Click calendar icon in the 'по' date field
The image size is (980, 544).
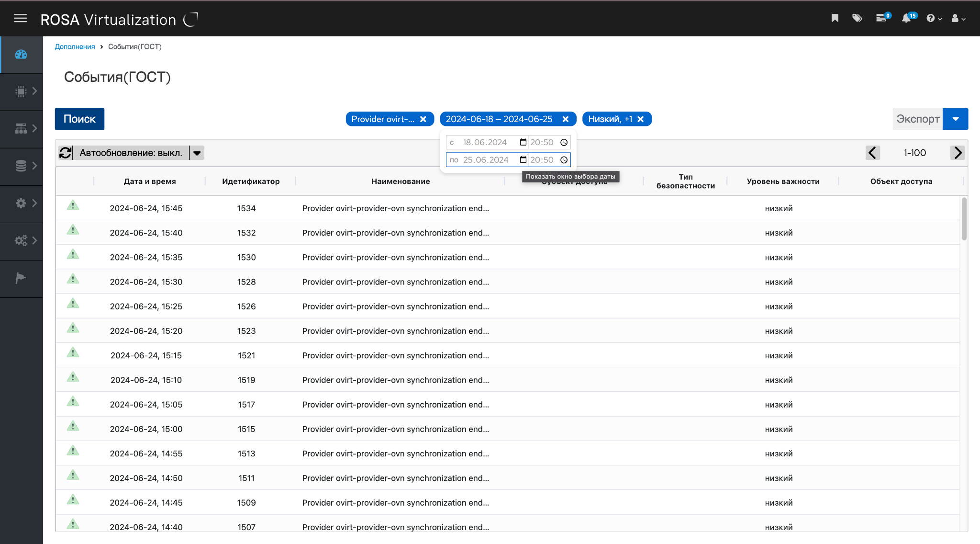[523, 159]
